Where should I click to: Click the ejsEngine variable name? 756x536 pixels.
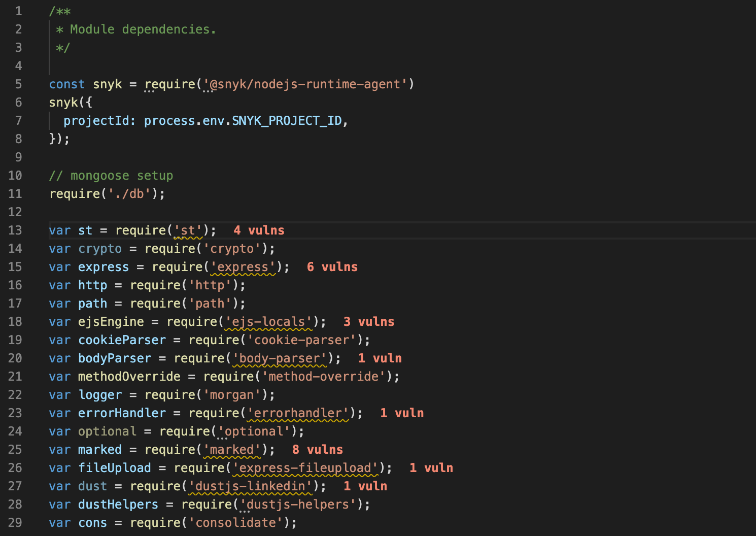click(x=111, y=322)
